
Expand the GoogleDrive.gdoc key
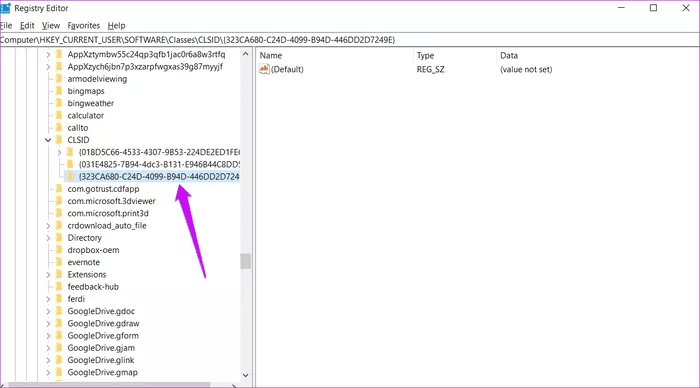coord(48,311)
